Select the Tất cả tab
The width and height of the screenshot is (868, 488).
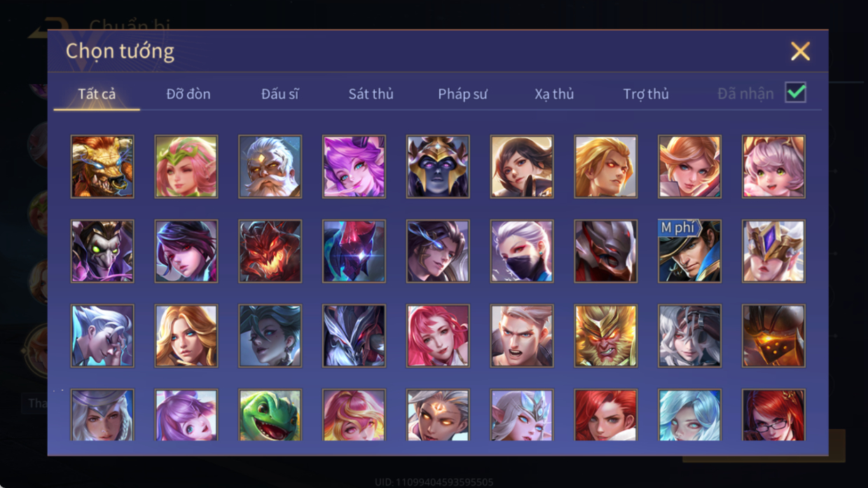tap(97, 94)
